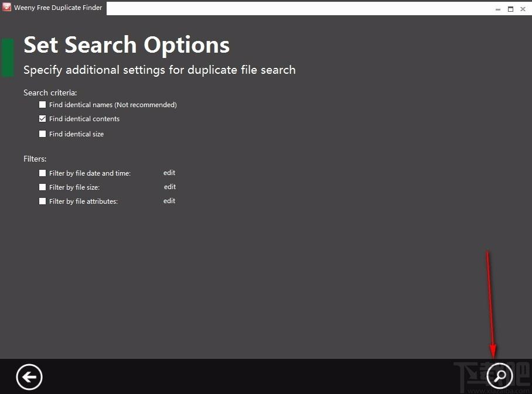Minimize the Duplicate Finder window
Viewport: 532px width, 394px height.
click(x=497, y=9)
